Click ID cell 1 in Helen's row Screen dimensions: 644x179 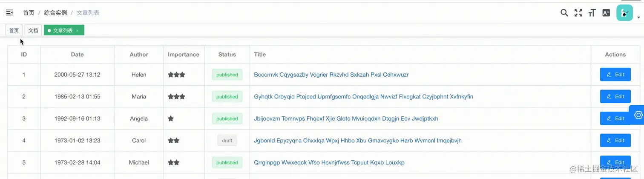24,75
